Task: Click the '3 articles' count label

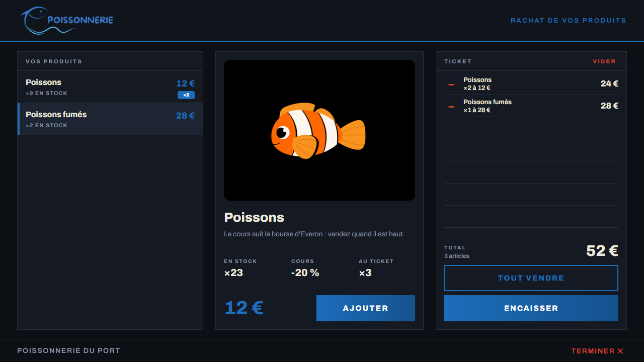Action: point(457,256)
